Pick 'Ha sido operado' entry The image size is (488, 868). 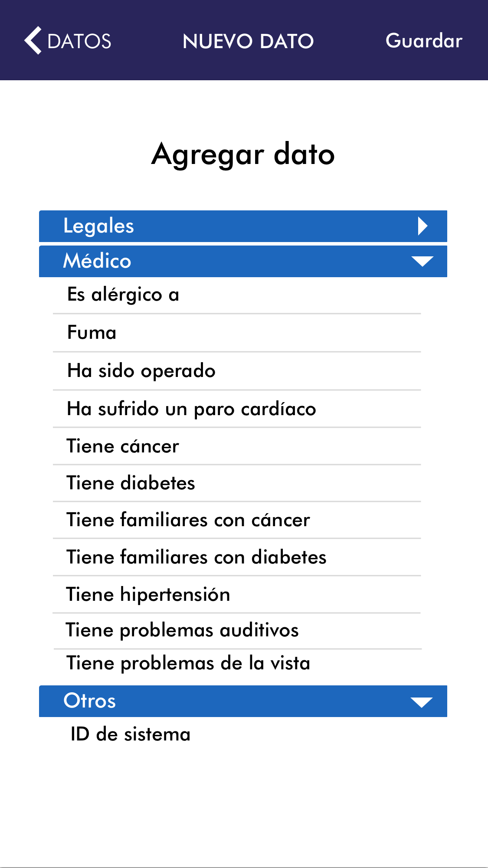141,371
